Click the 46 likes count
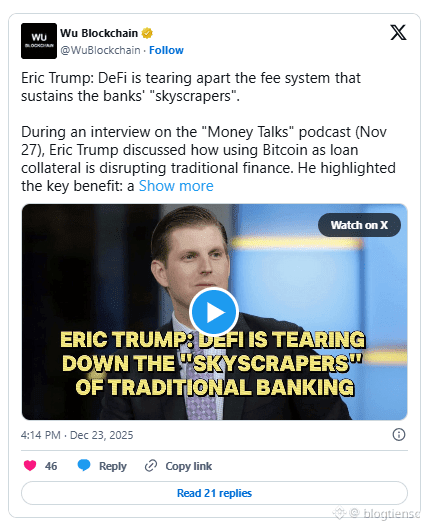The image size is (428, 529). coord(51,466)
